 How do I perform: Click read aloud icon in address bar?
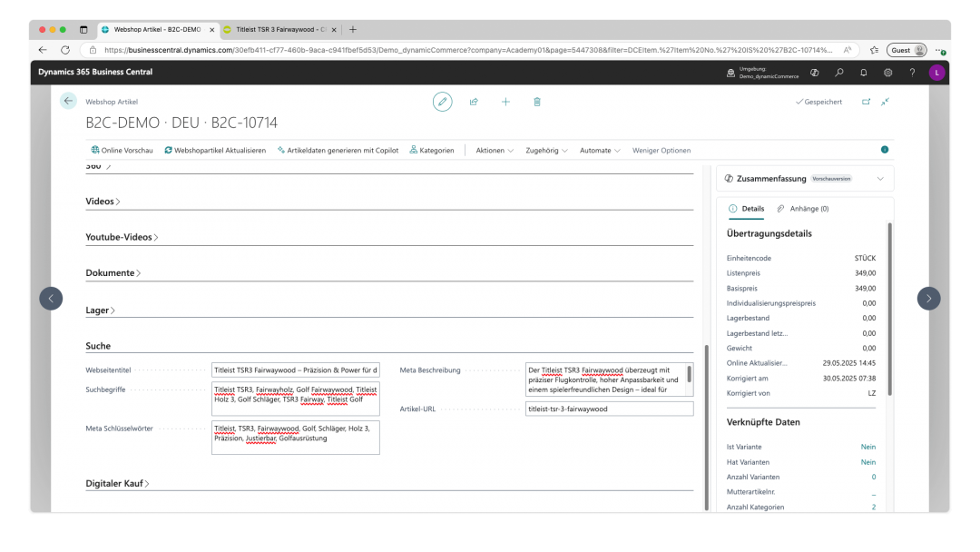[847, 50]
